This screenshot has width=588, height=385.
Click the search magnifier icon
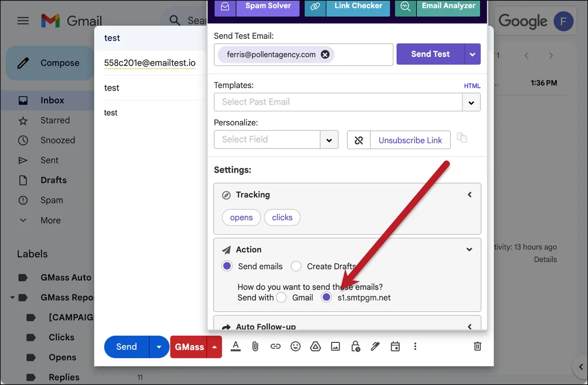pyautogui.click(x=175, y=21)
